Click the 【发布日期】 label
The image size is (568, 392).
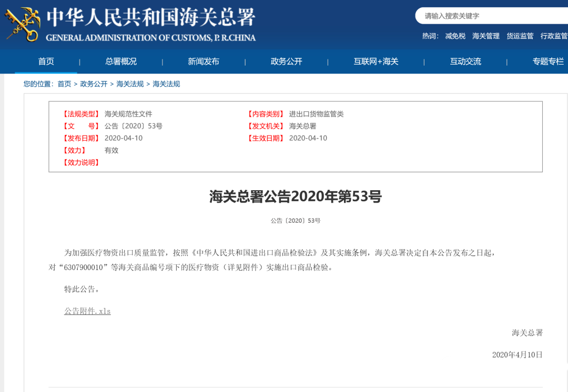click(80, 138)
